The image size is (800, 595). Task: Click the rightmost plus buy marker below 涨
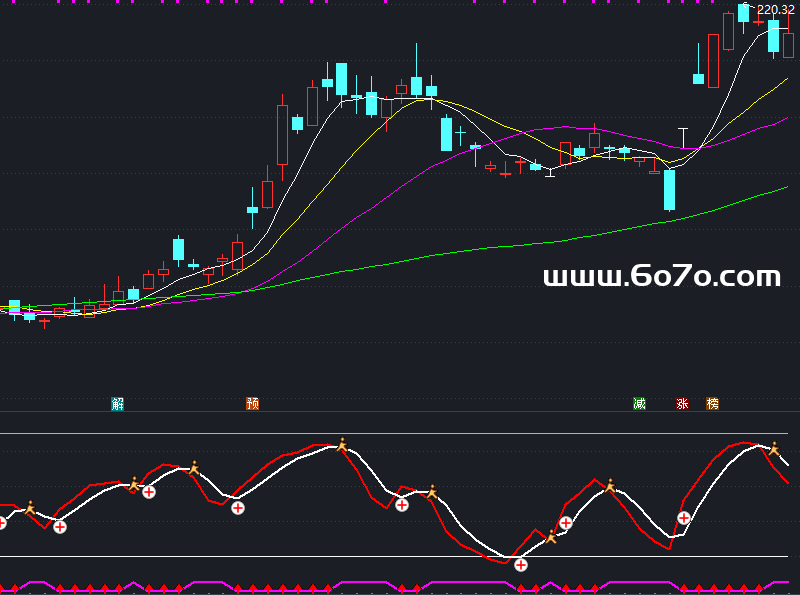(684, 518)
